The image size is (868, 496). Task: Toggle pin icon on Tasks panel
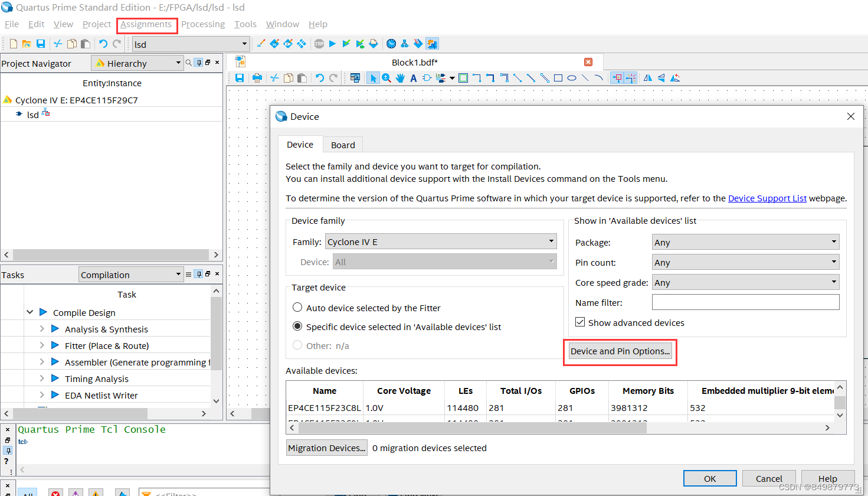(199, 274)
